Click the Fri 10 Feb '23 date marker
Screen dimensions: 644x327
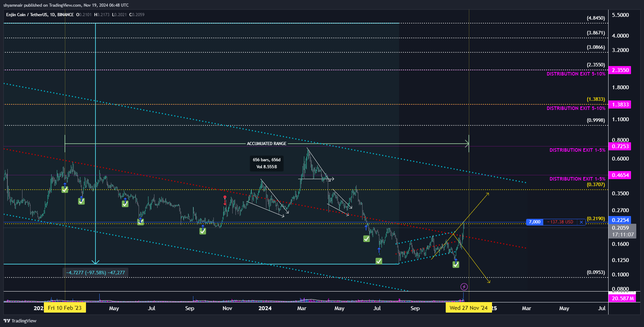coord(65,308)
